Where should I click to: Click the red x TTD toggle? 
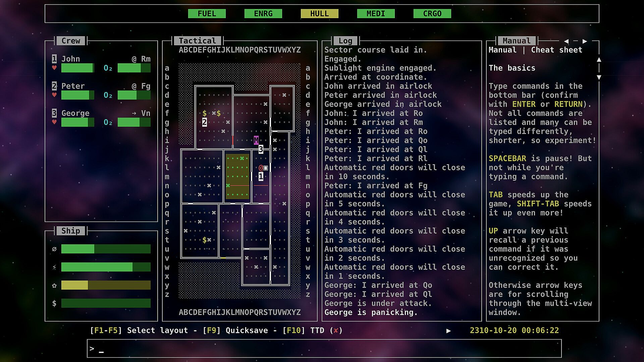tap(336, 331)
